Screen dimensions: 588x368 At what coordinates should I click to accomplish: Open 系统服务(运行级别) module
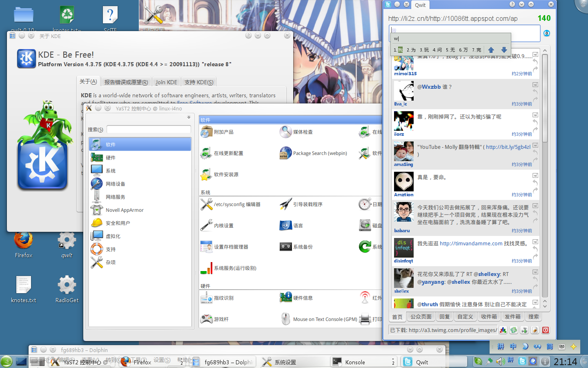click(228, 268)
